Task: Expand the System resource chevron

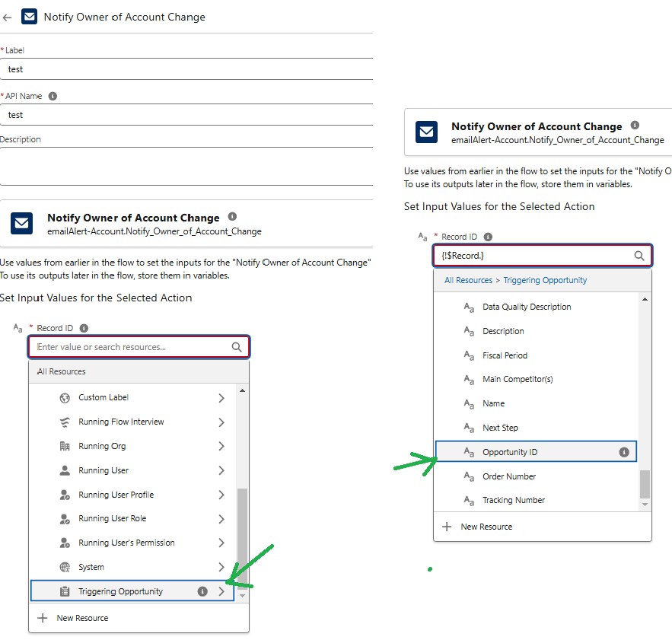Action: [x=221, y=567]
